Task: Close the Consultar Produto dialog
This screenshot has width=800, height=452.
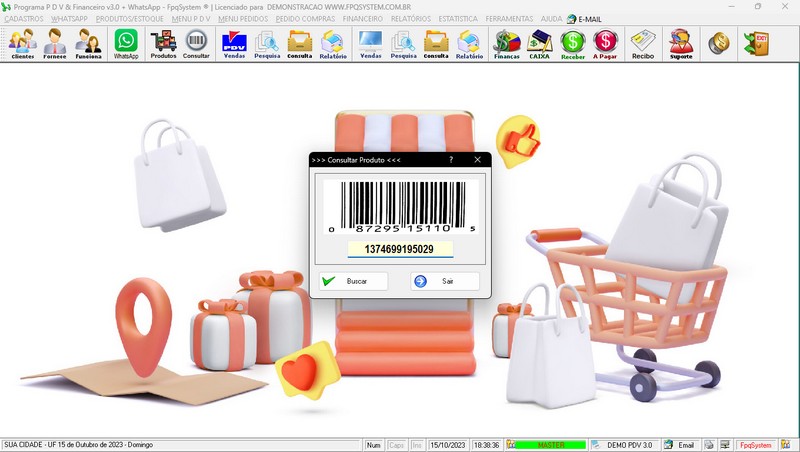Action: click(x=478, y=160)
